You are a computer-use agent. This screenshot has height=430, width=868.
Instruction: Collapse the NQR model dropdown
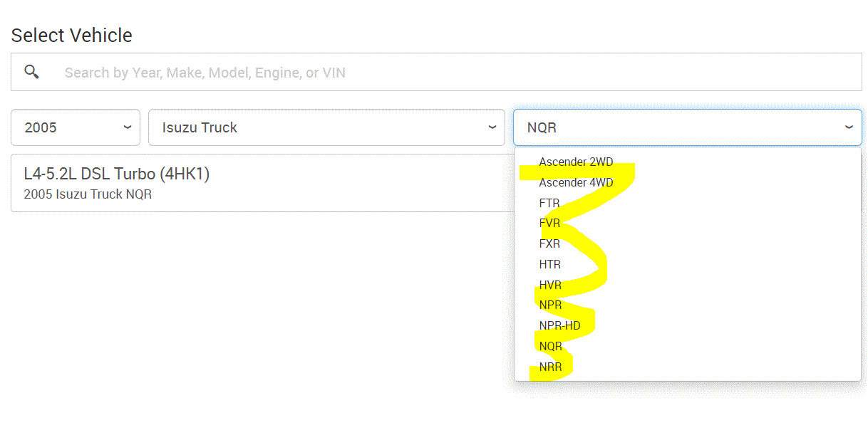click(x=686, y=127)
